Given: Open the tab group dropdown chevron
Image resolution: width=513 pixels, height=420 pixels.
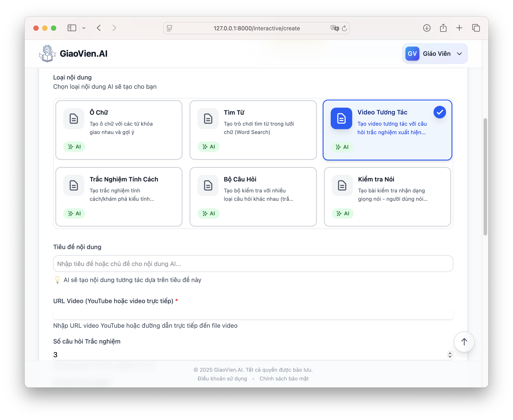Looking at the screenshot, I should (84, 28).
